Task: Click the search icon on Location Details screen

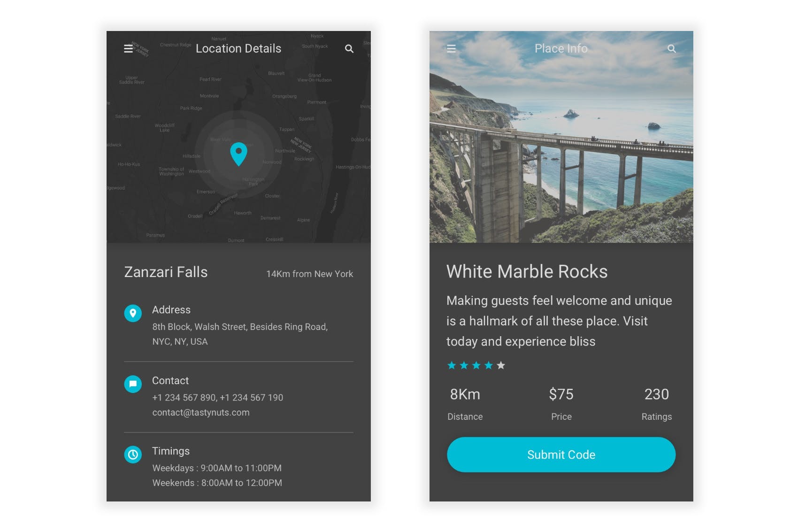Action: [349, 48]
